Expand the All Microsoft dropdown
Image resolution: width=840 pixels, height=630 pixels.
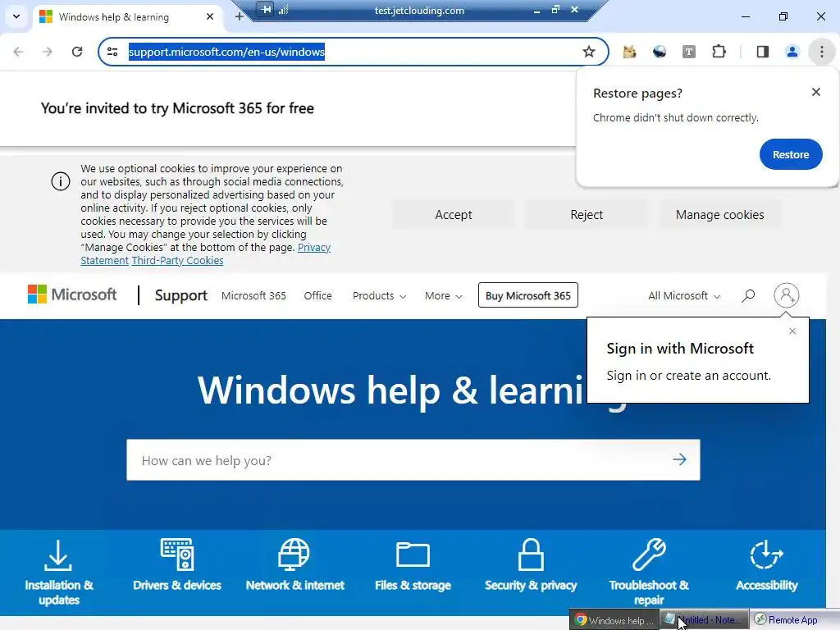pyautogui.click(x=684, y=295)
